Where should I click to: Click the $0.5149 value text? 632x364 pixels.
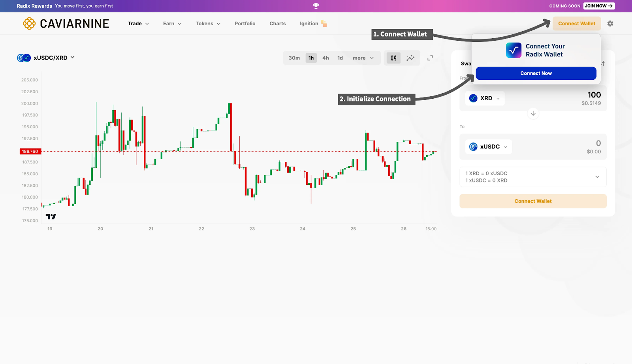591,103
